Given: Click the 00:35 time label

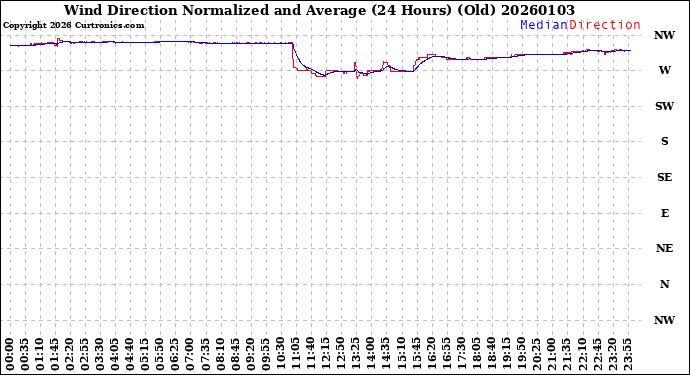Looking at the screenshot, I should 25,354.
